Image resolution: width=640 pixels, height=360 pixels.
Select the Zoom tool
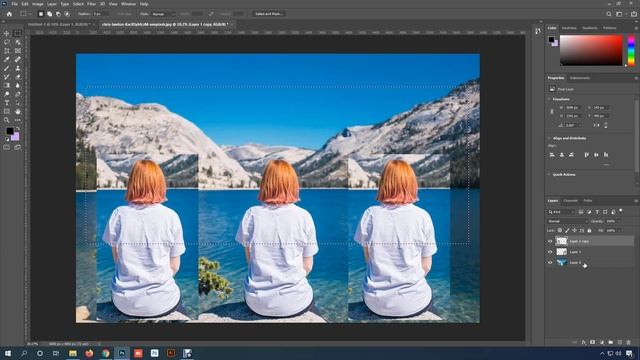[x=7, y=120]
